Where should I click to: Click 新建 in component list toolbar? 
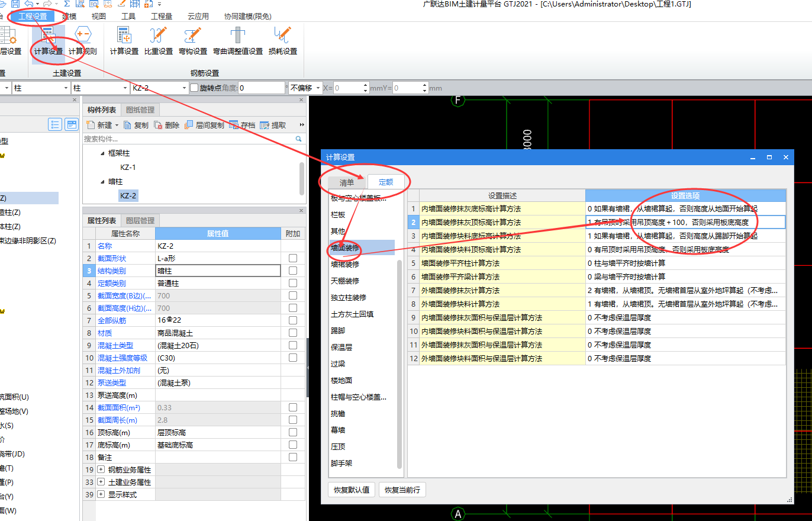click(99, 125)
